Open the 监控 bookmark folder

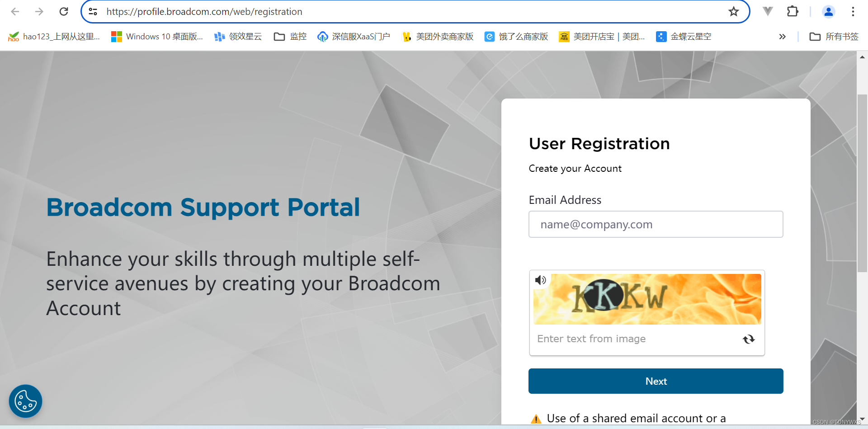[x=290, y=37]
